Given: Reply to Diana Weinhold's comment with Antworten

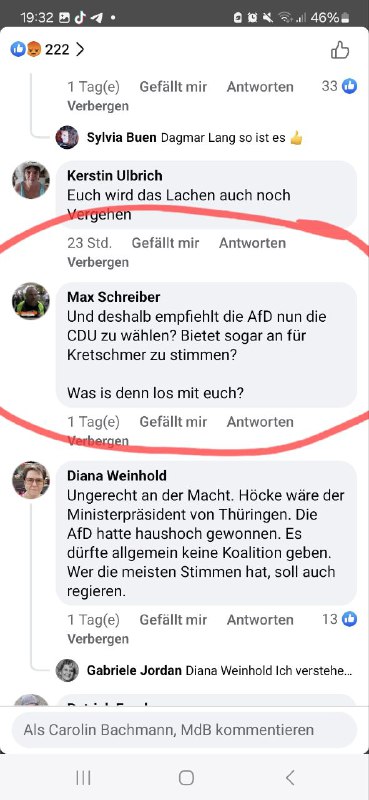Looking at the screenshot, I should tap(260, 620).
